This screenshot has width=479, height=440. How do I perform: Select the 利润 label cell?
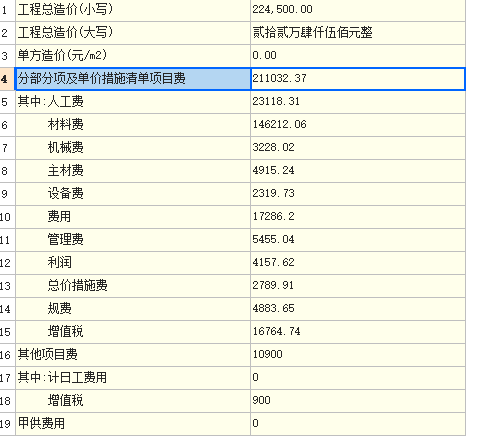click(x=133, y=263)
